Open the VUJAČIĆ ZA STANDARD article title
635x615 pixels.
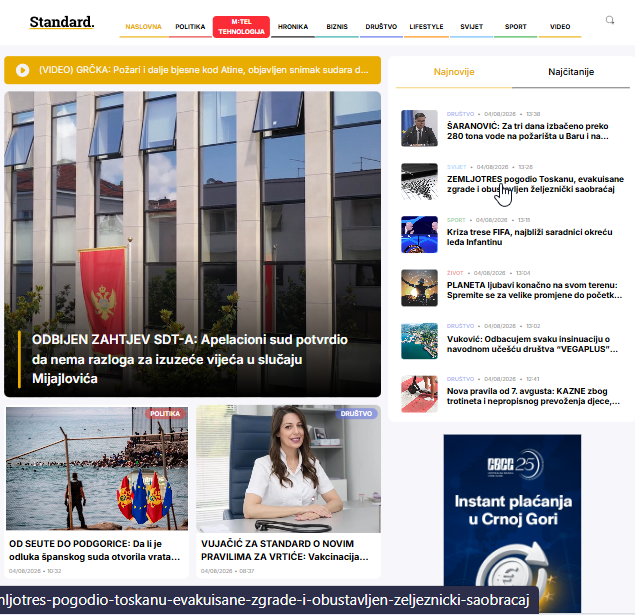coord(284,550)
